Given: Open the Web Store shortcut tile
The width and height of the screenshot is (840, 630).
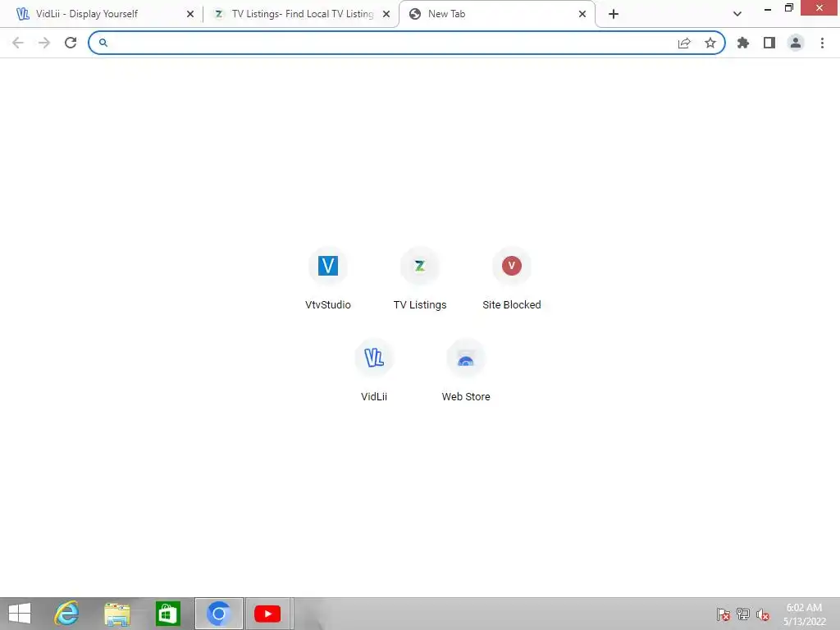Looking at the screenshot, I should point(466,358).
